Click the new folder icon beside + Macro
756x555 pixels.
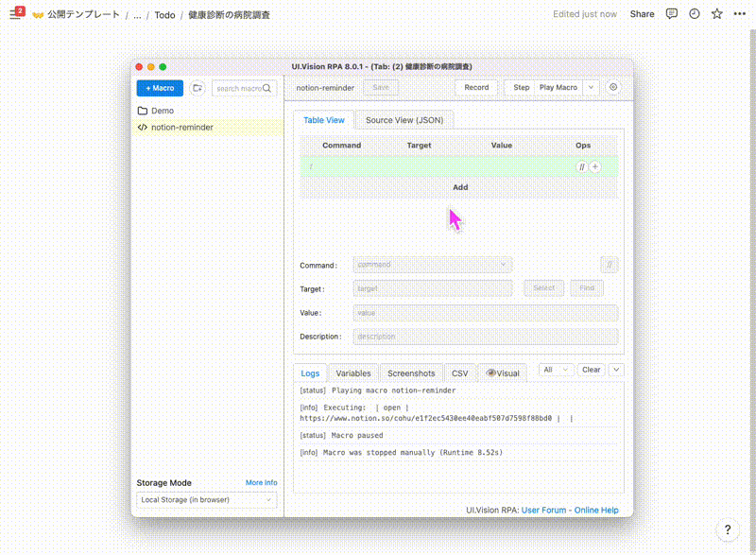[x=197, y=88]
